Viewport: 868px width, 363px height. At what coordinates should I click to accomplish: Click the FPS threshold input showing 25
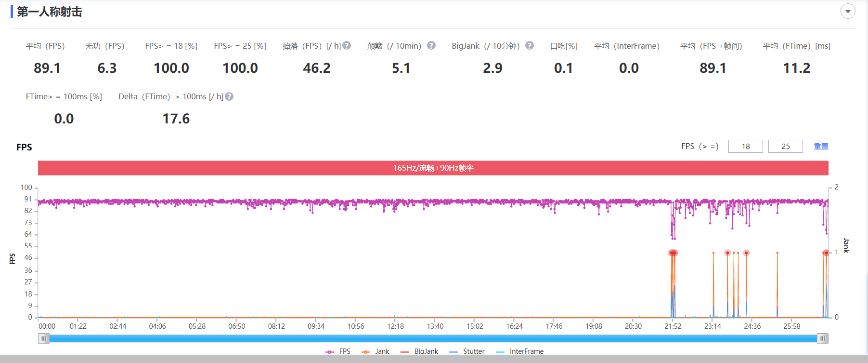(x=786, y=146)
